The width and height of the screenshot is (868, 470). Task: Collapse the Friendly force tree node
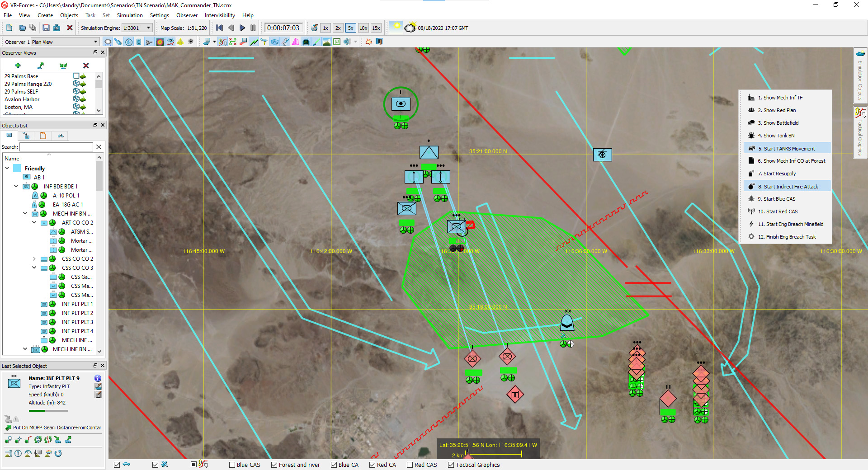[7, 168]
